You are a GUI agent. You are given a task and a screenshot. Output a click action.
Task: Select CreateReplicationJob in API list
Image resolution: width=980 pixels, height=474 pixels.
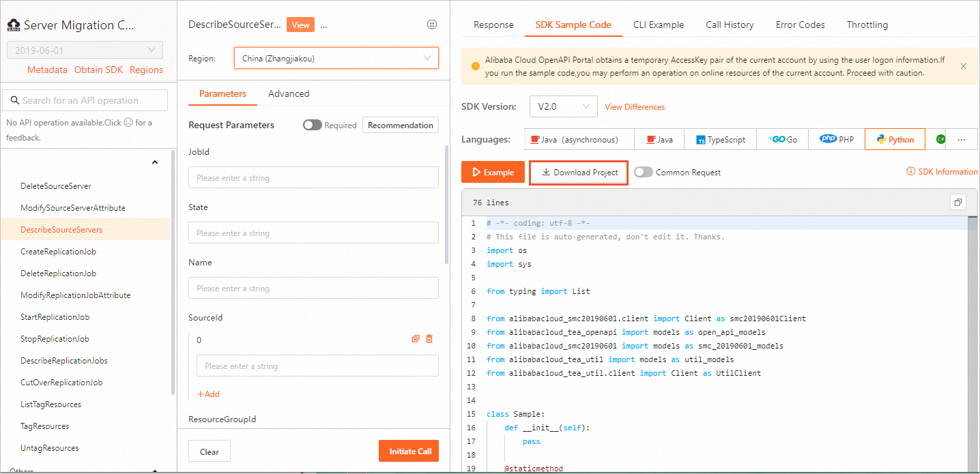(x=58, y=252)
